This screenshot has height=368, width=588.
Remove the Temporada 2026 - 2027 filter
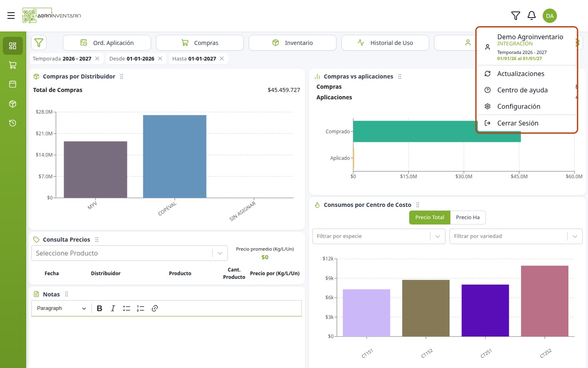(97, 58)
